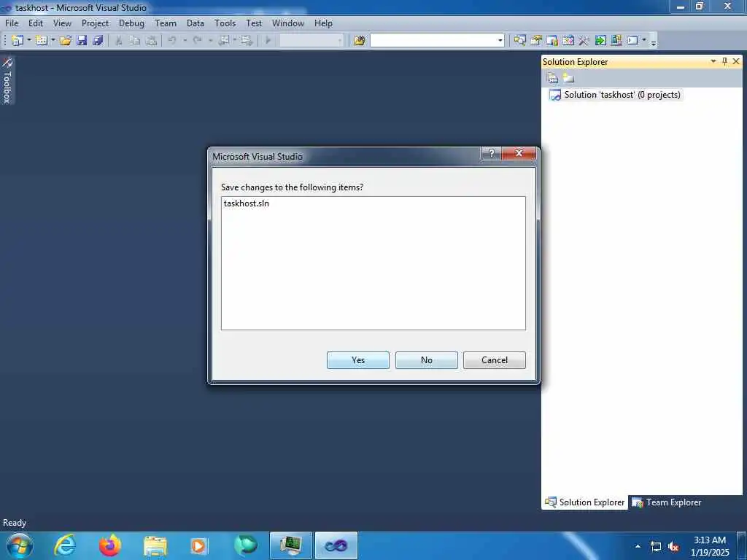This screenshot has width=747, height=560.
Task: Click the Properties Window toolbar icon
Action: 536,41
